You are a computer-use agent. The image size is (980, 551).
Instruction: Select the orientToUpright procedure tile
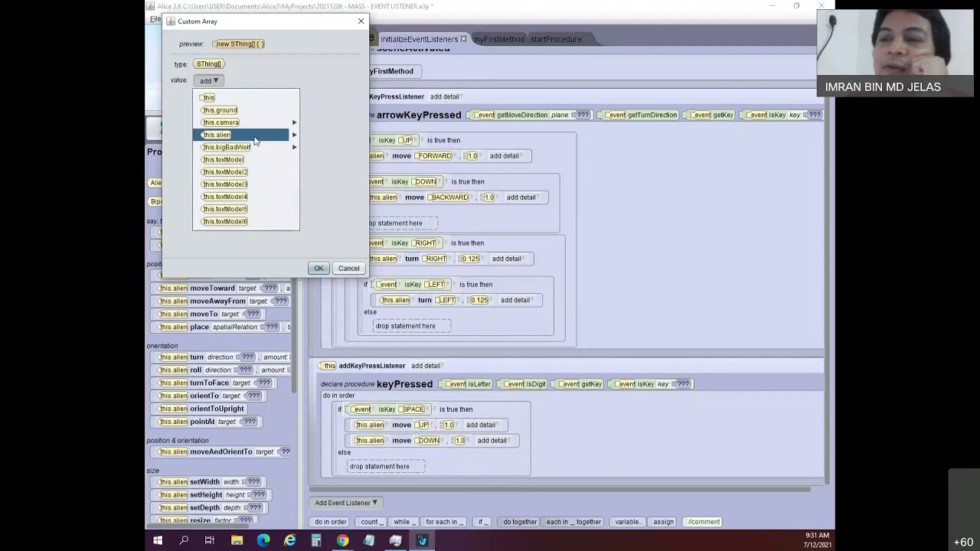(x=201, y=409)
